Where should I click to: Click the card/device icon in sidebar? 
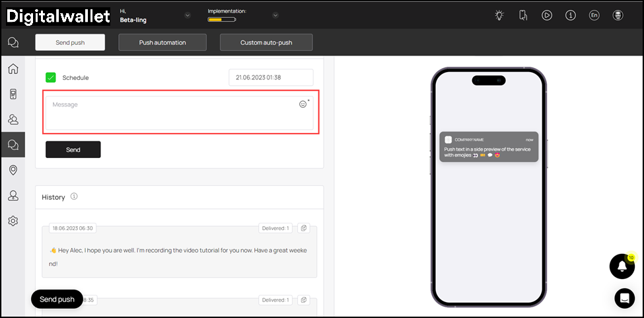13,95
